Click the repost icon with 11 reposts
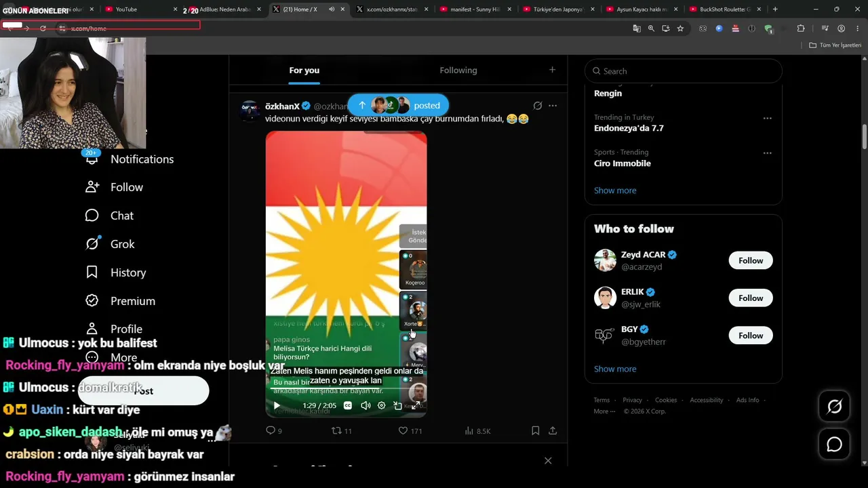The width and height of the screenshot is (868, 488). (x=336, y=430)
